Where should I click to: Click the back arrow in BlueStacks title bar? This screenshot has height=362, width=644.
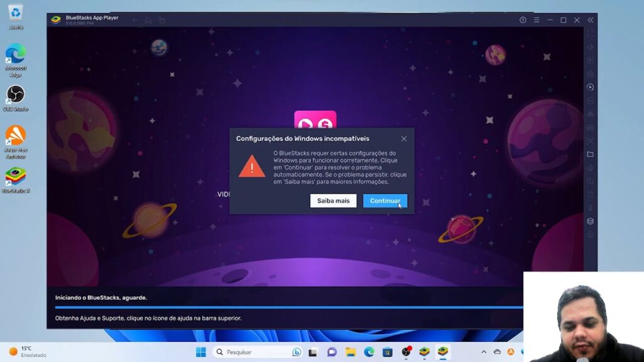(x=135, y=20)
